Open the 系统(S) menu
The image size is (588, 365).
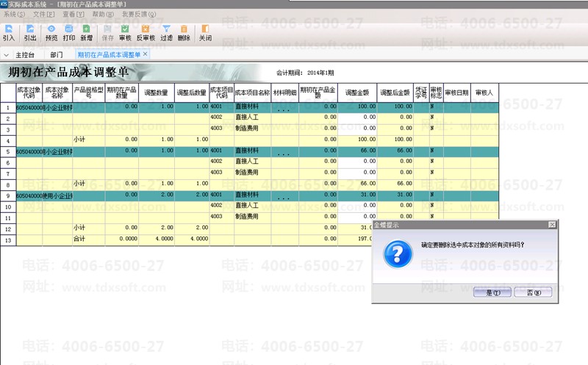click(x=14, y=14)
